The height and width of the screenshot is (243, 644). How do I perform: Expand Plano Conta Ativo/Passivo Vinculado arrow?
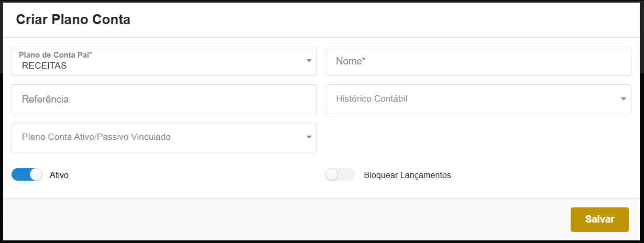(x=309, y=137)
